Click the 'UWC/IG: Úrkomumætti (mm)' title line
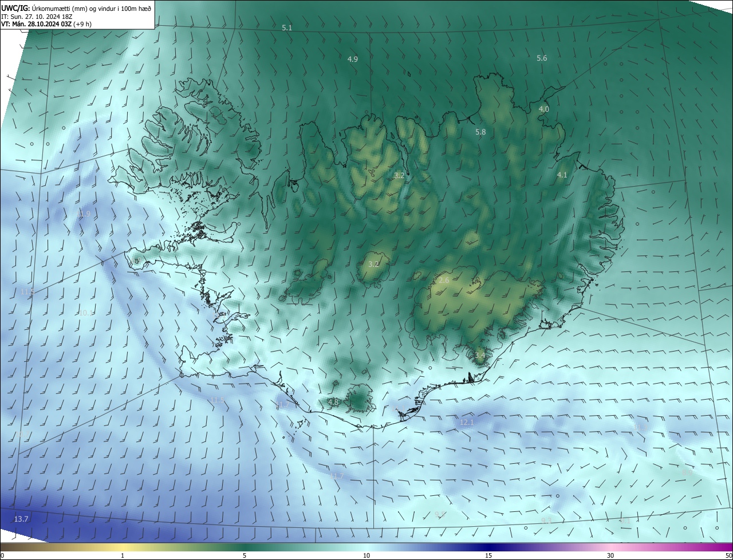The width and height of the screenshot is (733, 560). click(x=76, y=8)
